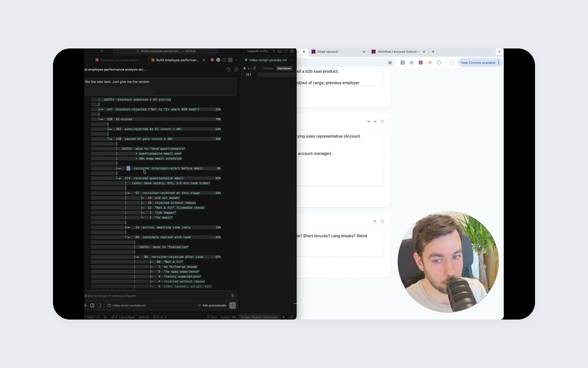Close the "Build employee performan..." tab
The image size is (588, 368).
(x=204, y=60)
